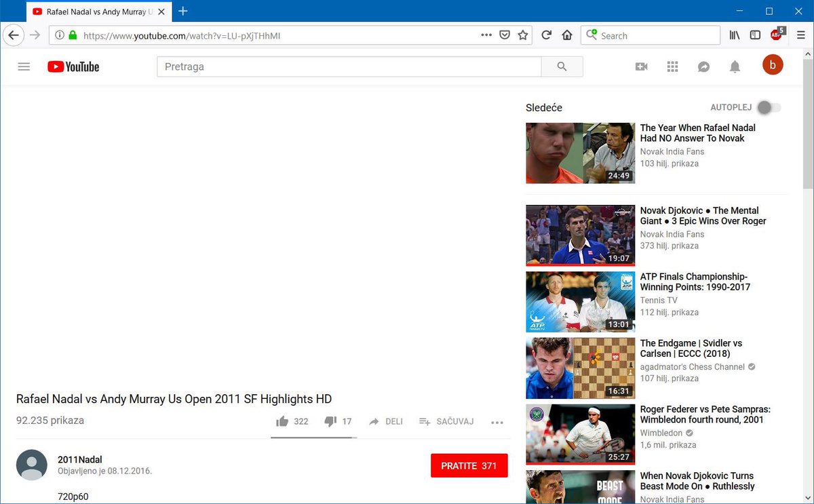Image resolution: width=814 pixels, height=504 pixels.
Task: Reload the page
Action: tap(546, 35)
